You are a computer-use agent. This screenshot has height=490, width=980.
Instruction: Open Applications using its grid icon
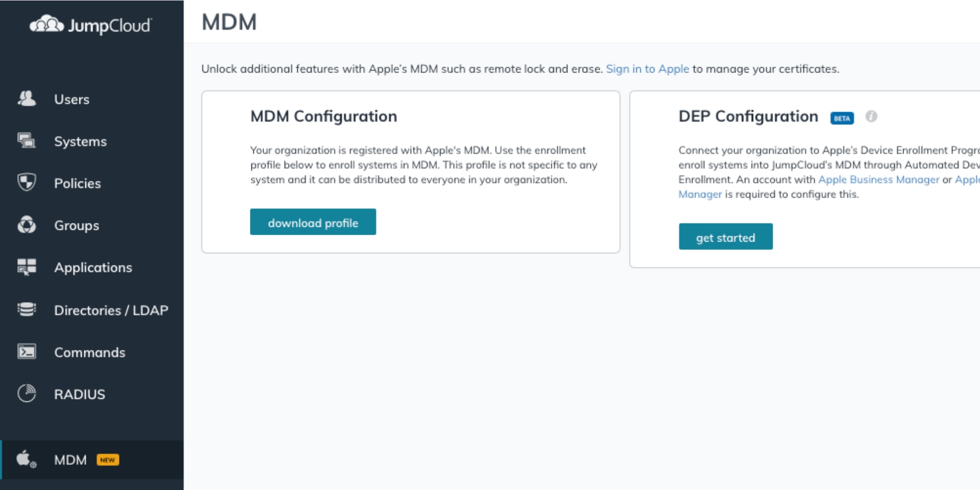point(26,267)
